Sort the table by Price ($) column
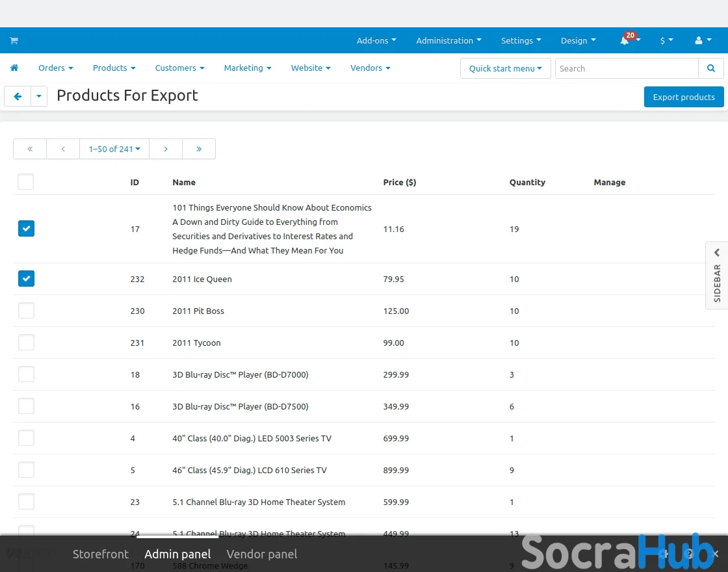The height and width of the screenshot is (572, 728). (x=399, y=182)
